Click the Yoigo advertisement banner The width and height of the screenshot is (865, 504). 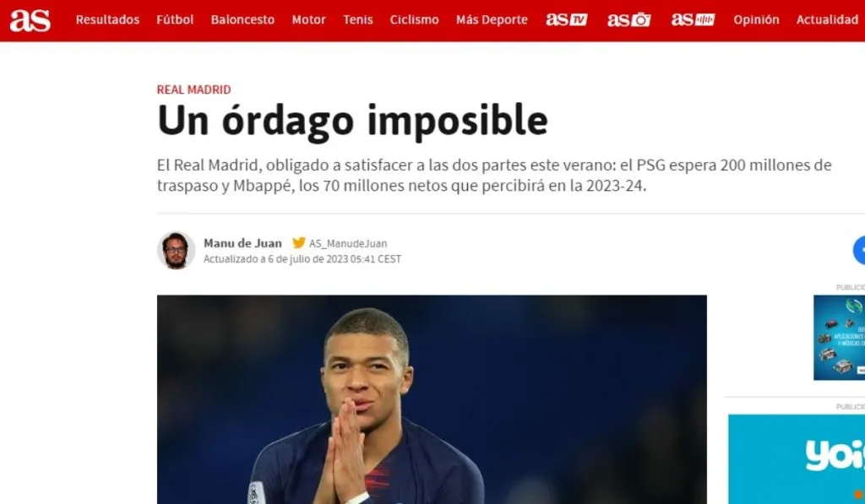797,458
